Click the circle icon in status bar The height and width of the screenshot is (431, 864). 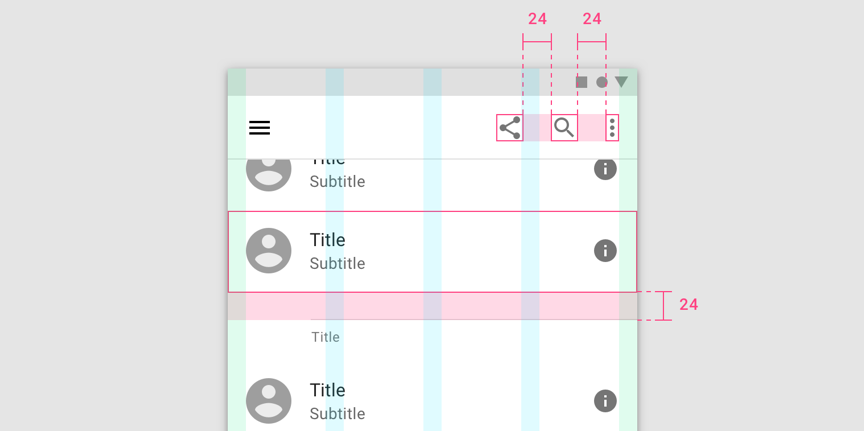(x=602, y=82)
